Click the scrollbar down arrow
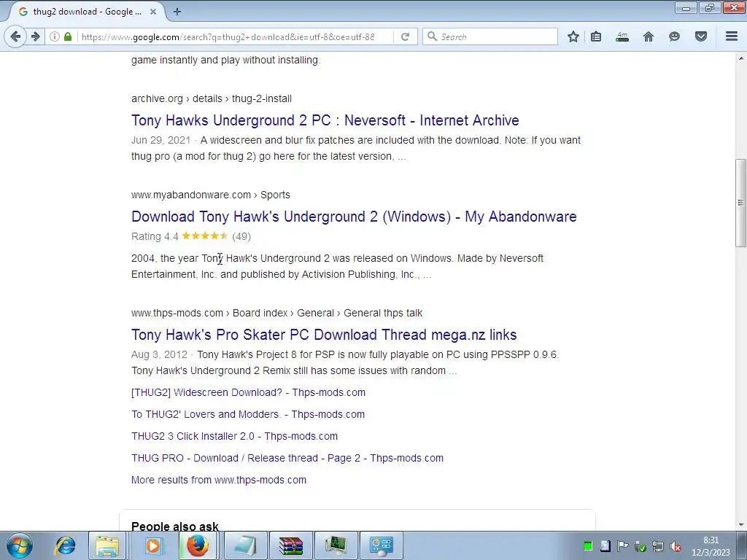747x560 pixels. click(x=740, y=525)
